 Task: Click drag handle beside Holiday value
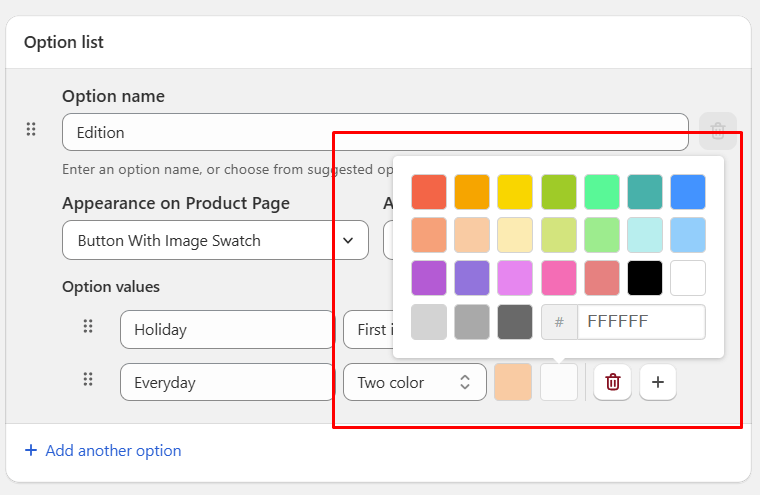[88, 327]
